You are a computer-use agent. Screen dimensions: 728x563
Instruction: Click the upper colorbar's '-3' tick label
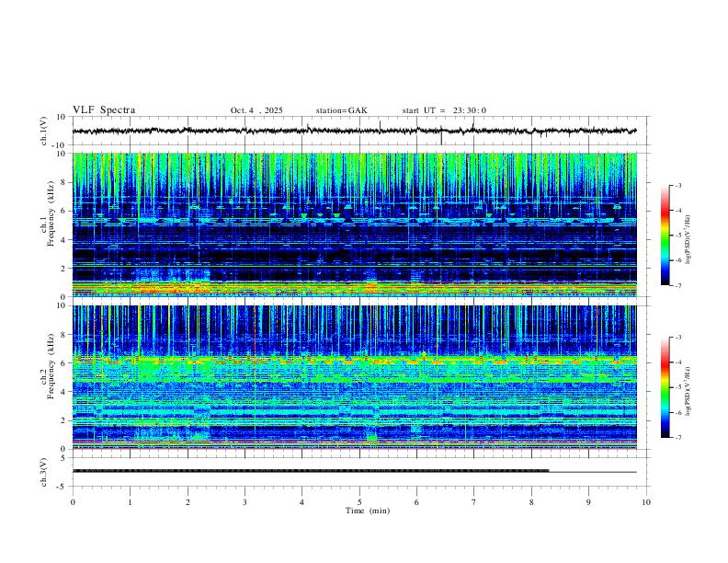(x=678, y=185)
